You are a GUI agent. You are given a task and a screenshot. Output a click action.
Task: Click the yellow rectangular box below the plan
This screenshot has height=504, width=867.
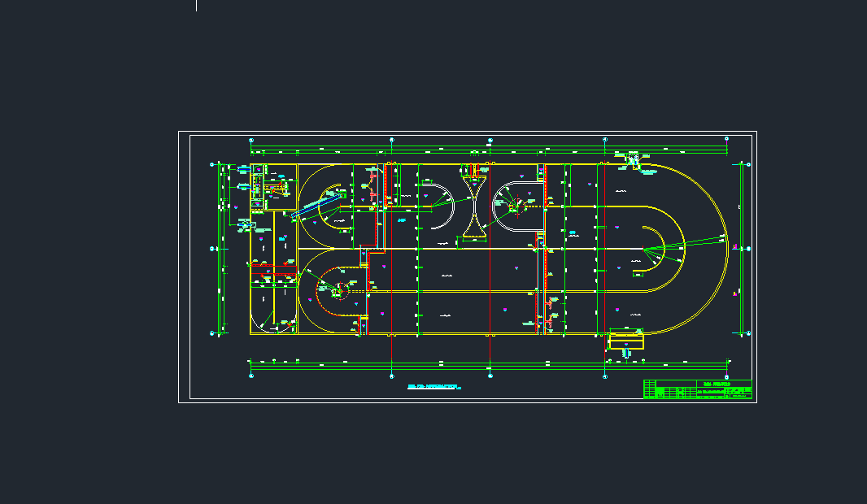coord(626,340)
